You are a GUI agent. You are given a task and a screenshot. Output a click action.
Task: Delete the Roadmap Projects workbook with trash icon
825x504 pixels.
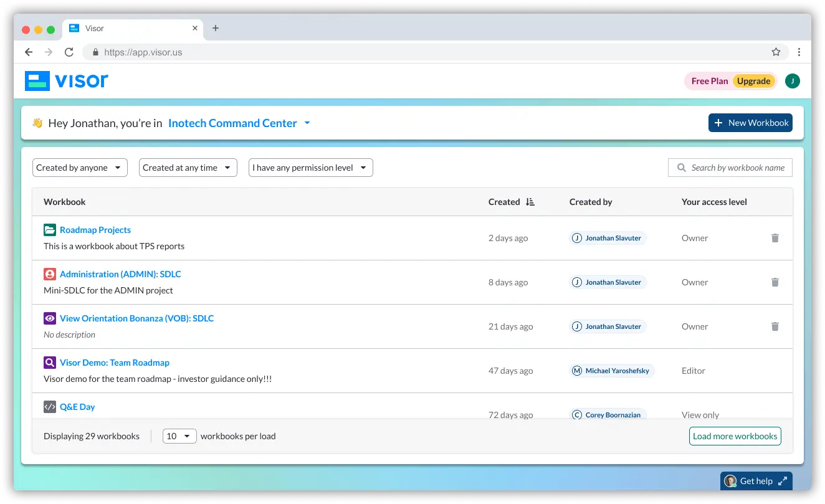pyautogui.click(x=775, y=238)
